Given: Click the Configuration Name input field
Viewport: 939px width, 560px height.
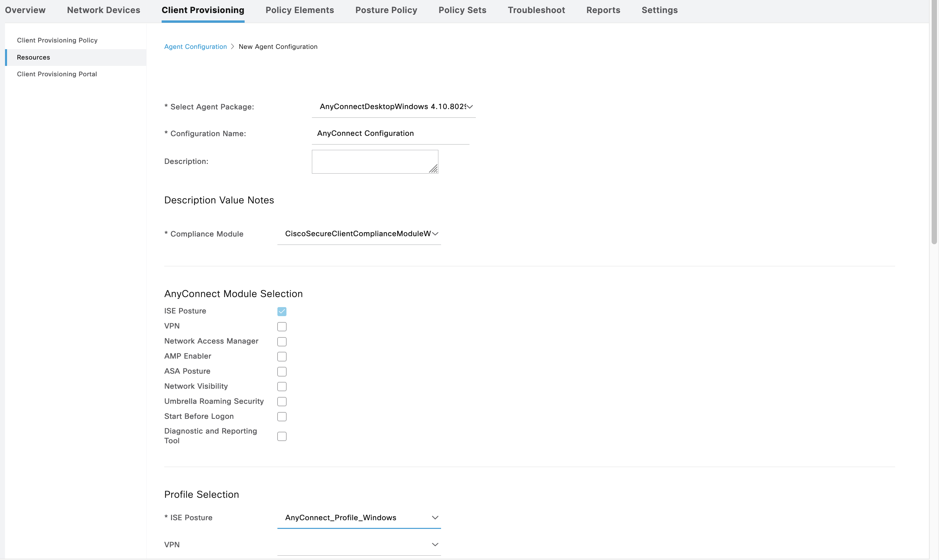Looking at the screenshot, I should pos(390,133).
